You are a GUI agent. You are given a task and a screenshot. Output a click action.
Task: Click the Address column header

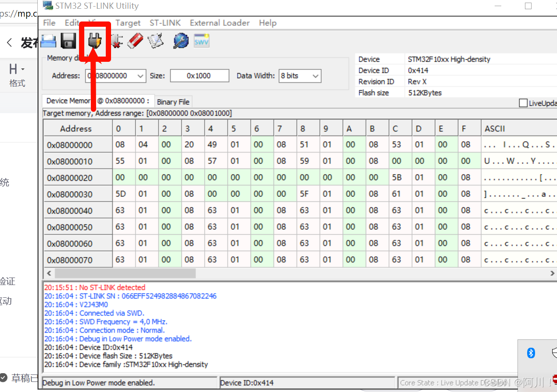tap(78, 128)
